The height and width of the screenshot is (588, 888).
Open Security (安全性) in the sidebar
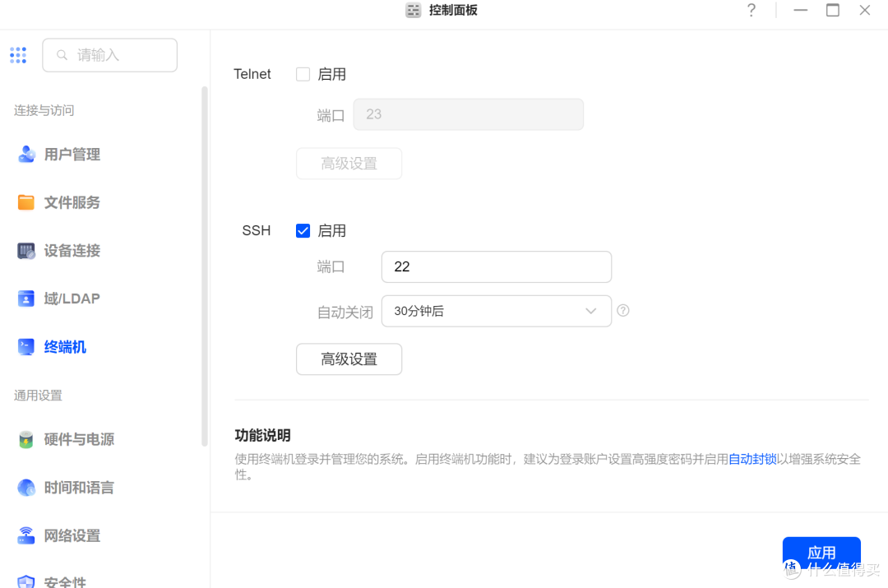point(65,581)
